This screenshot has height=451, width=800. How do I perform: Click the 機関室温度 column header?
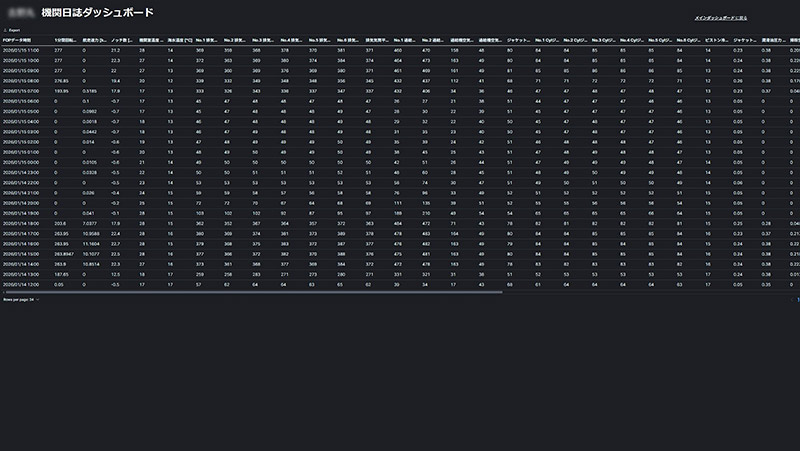pos(152,40)
